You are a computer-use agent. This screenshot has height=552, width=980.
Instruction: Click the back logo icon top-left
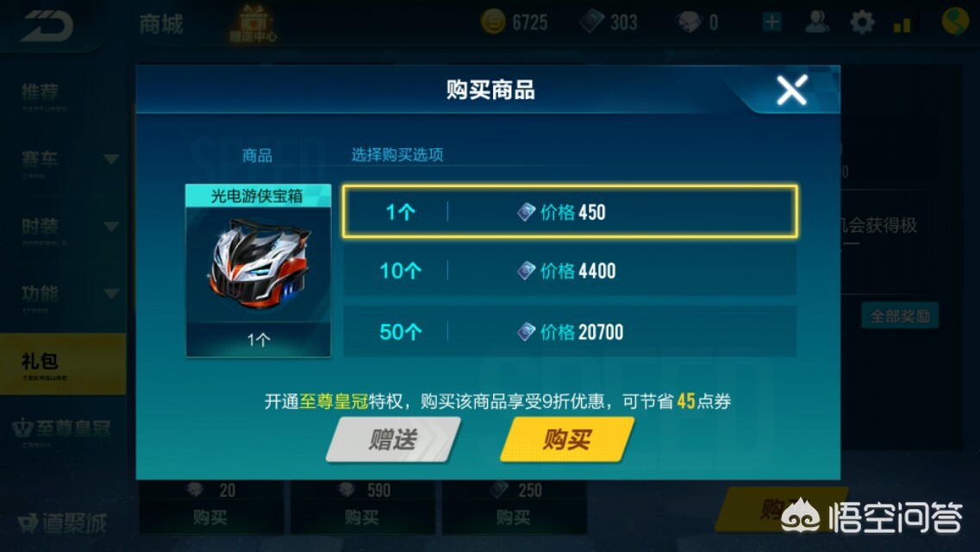click(47, 26)
